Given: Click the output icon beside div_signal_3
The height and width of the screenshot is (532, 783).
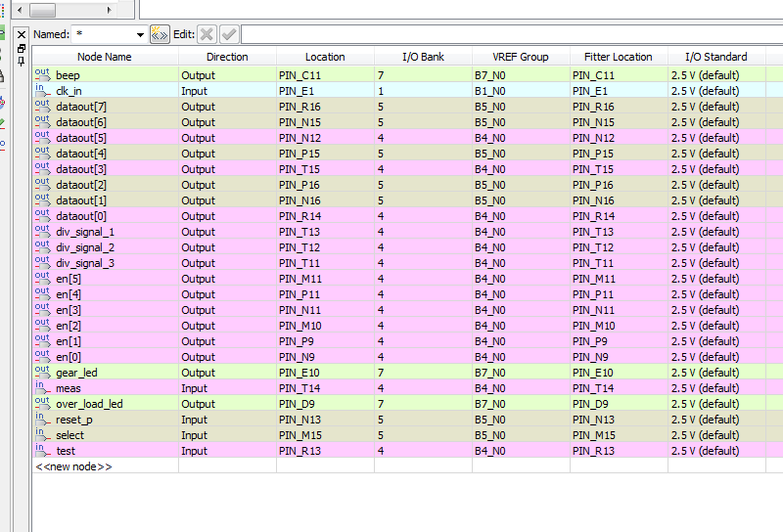Looking at the screenshot, I should point(42,262).
